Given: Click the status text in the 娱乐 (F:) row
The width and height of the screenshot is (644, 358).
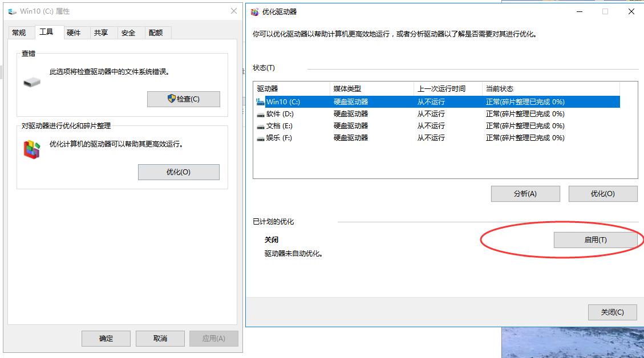Looking at the screenshot, I should point(525,137).
